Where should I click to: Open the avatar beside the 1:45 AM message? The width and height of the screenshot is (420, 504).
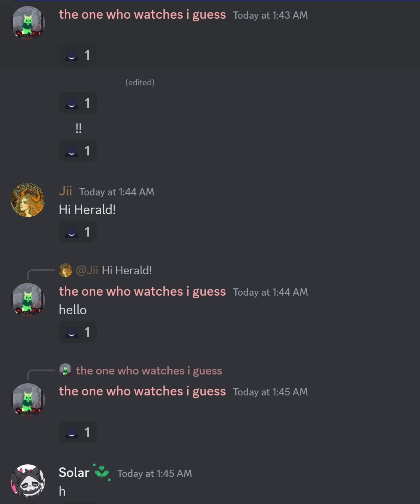(28, 400)
